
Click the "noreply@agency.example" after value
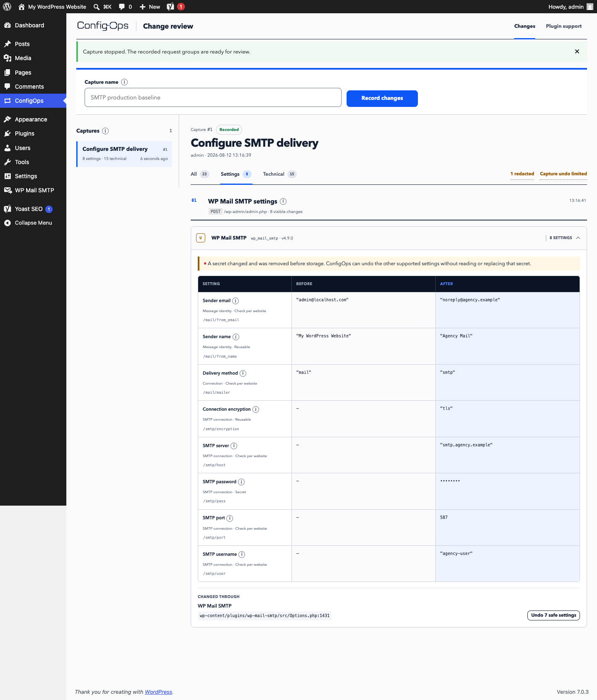pyautogui.click(x=470, y=300)
